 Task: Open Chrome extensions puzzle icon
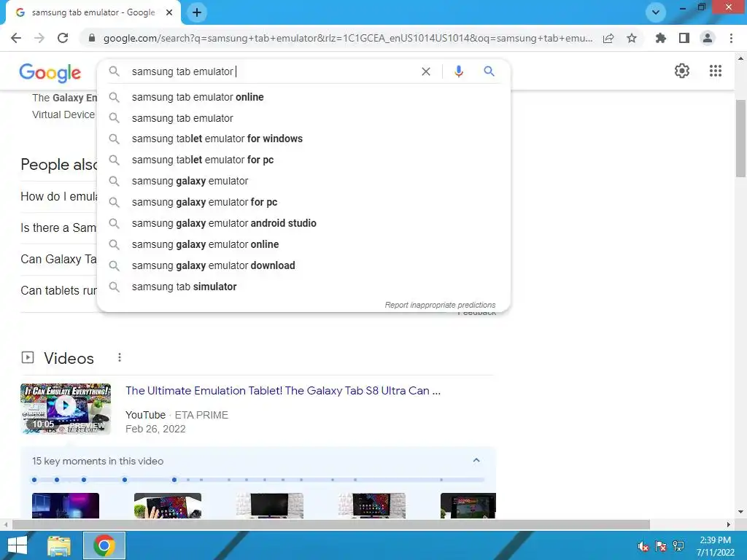660,38
